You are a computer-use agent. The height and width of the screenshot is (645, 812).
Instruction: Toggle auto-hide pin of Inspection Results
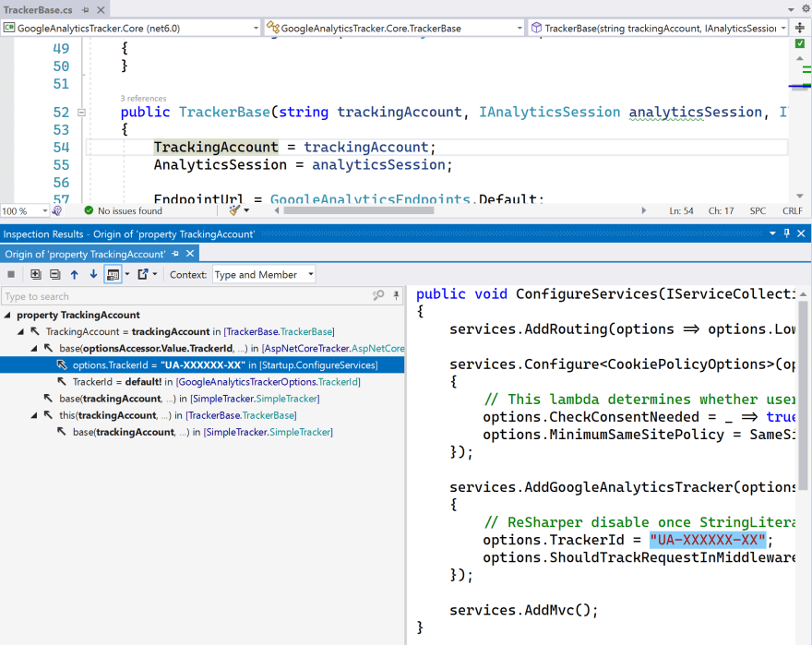786,233
